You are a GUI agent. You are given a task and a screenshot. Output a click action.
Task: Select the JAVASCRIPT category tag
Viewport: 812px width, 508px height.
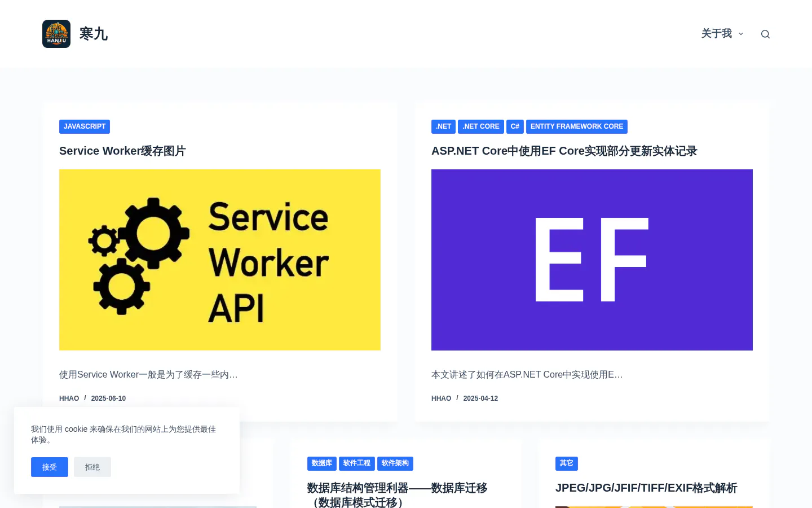[x=85, y=126]
